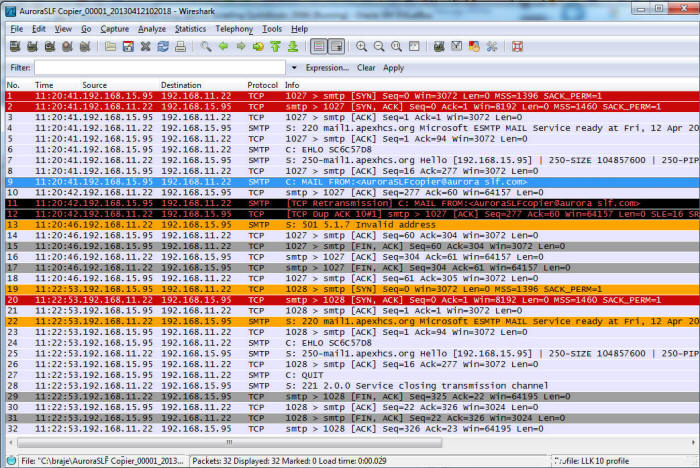Screen dimensions: 700x468
Task: Select packet 28 'Service closing transmission channel'
Action: point(352,386)
